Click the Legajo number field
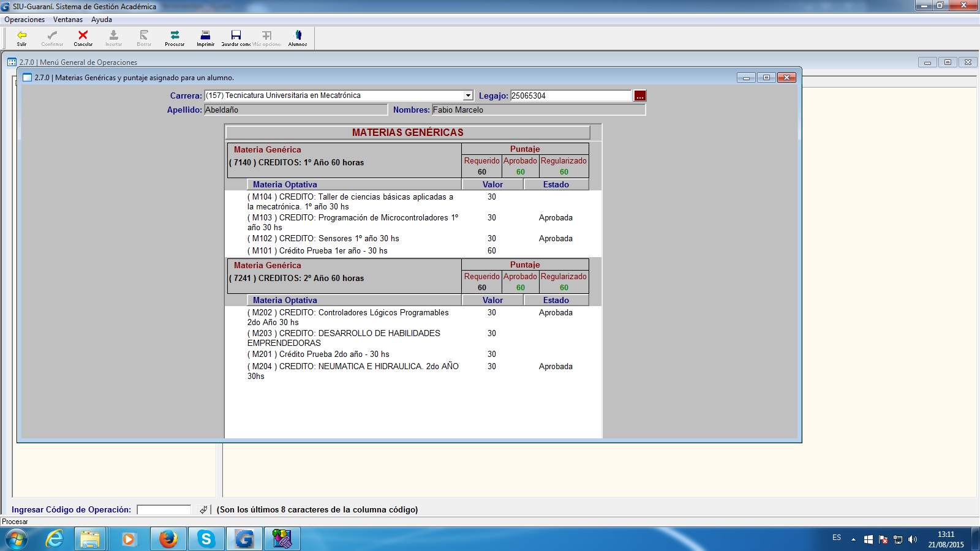This screenshot has width=980, height=551. 570,96
